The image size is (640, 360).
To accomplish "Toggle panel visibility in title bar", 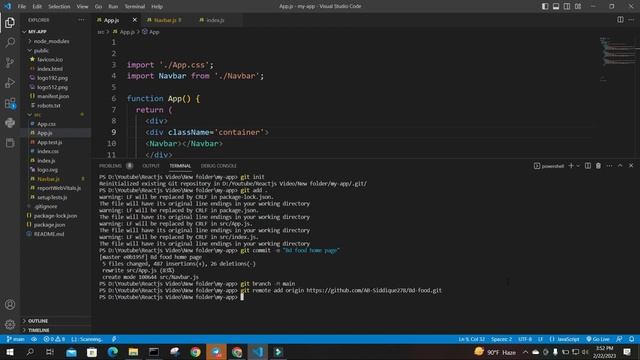I will 556,6.
